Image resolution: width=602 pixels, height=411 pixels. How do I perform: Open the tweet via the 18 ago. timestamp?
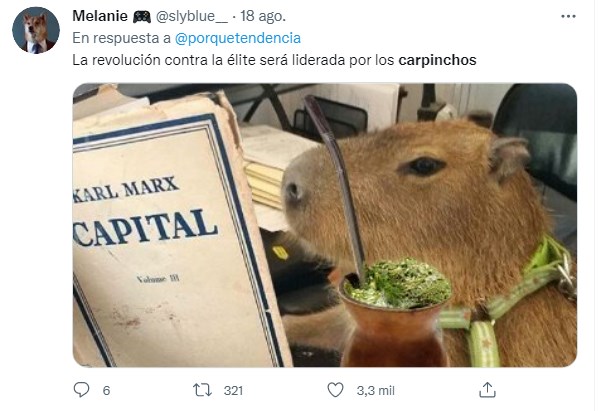pyautogui.click(x=263, y=16)
